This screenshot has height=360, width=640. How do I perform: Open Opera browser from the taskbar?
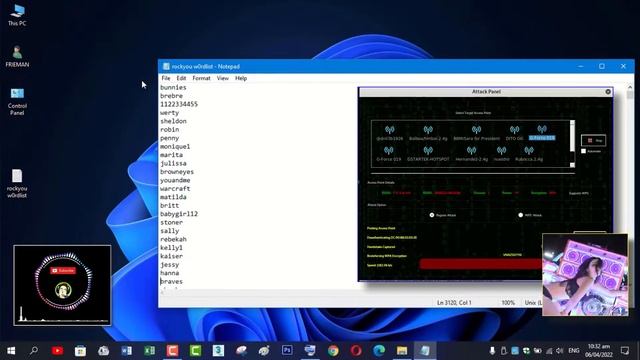[x=356, y=351]
